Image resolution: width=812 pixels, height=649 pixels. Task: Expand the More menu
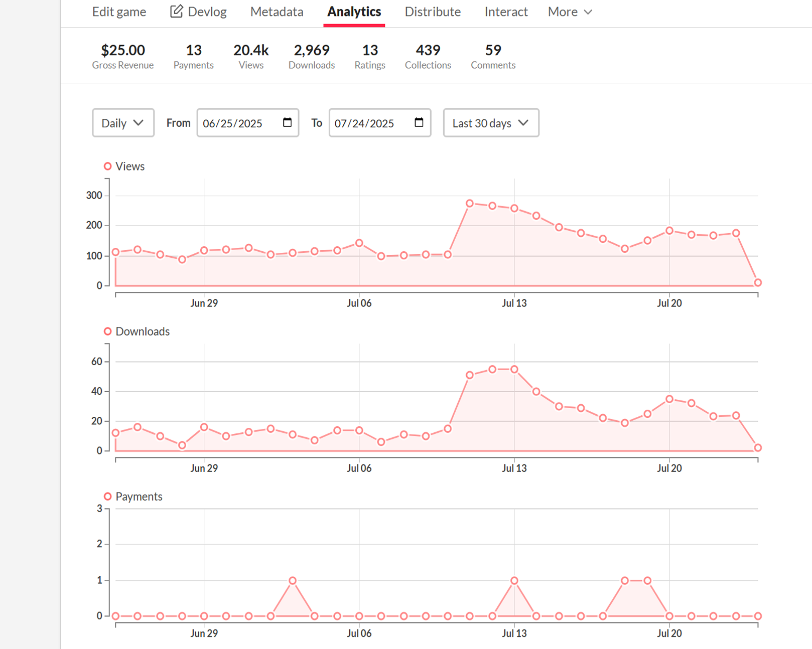[x=570, y=12]
